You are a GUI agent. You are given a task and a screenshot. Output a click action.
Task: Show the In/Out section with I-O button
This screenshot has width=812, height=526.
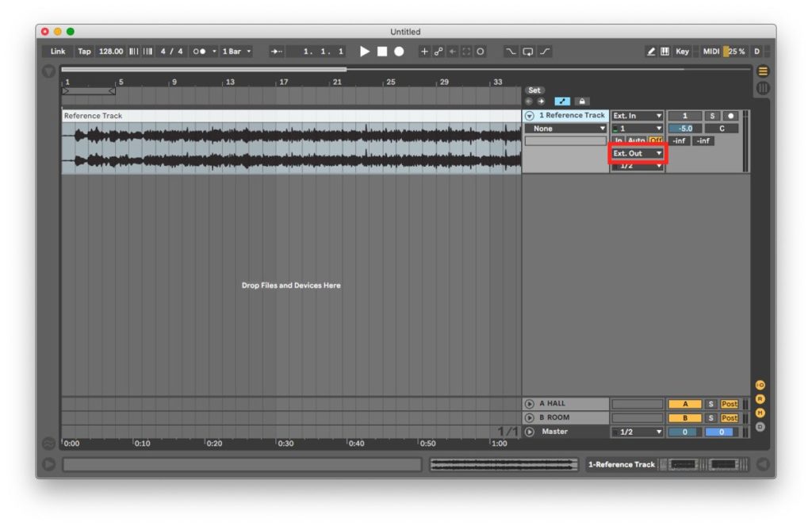pyautogui.click(x=760, y=385)
